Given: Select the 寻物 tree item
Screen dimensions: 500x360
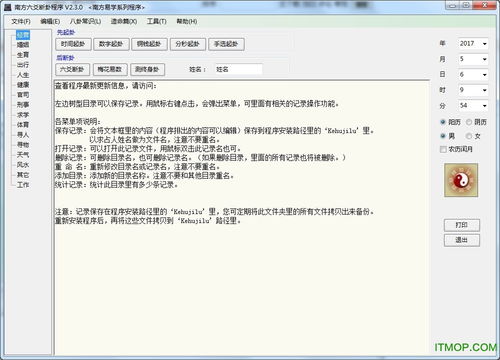Looking at the screenshot, I should 23,145.
